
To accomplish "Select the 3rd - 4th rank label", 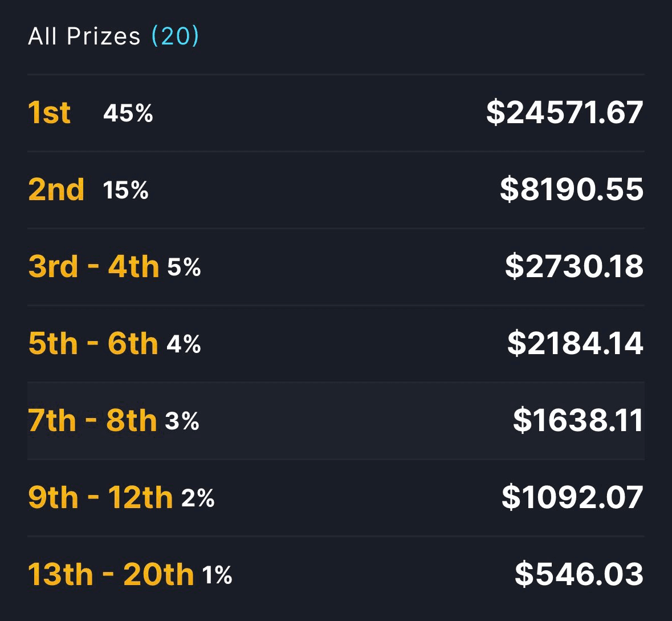I will click(x=93, y=266).
